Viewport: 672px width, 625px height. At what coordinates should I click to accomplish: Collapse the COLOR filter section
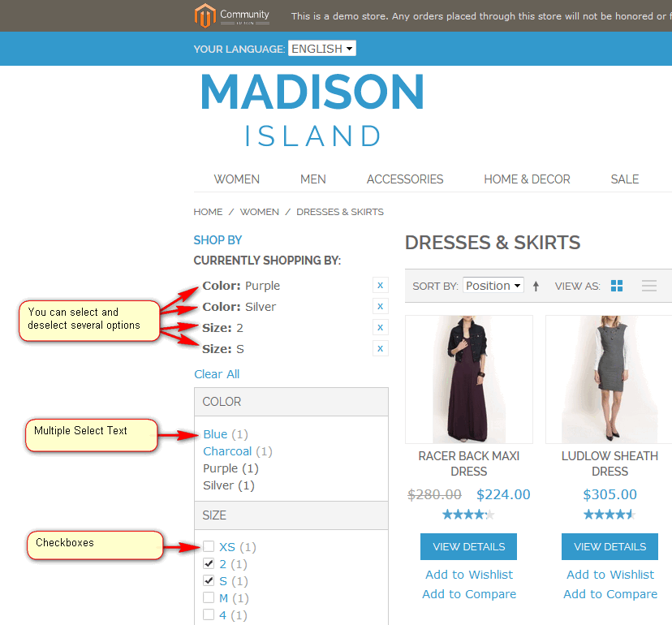(x=291, y=402)
